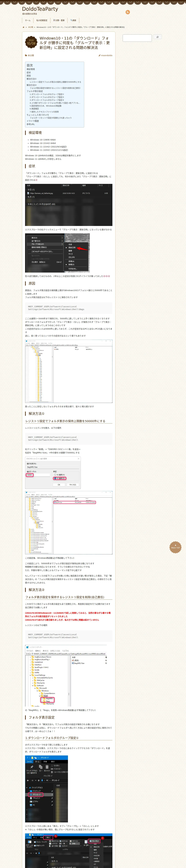The width and height of the screenshot is (186, 868).
Task: Open the explorer file list screenshot under 症状
Action: click(69, 205)
